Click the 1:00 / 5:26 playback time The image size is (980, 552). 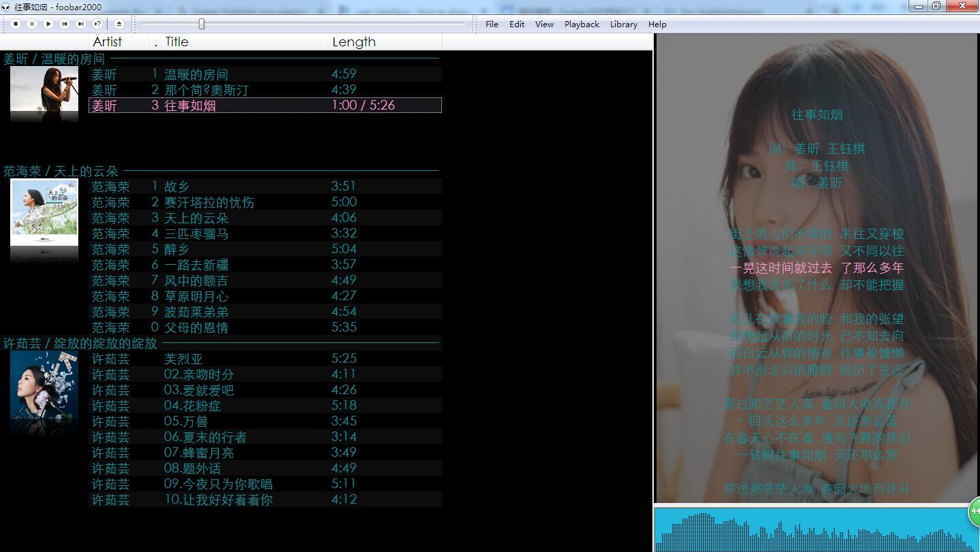click(363, 105)
